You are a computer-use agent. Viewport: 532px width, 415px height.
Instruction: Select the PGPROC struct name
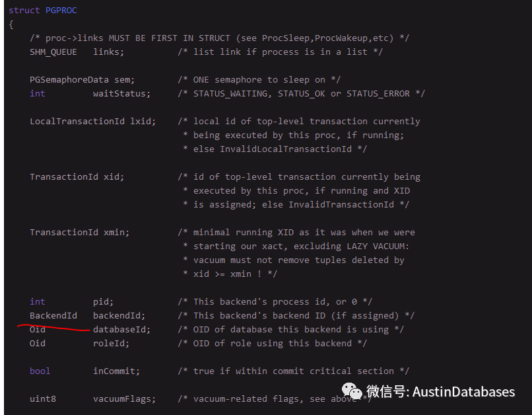(x=61, y=11)
